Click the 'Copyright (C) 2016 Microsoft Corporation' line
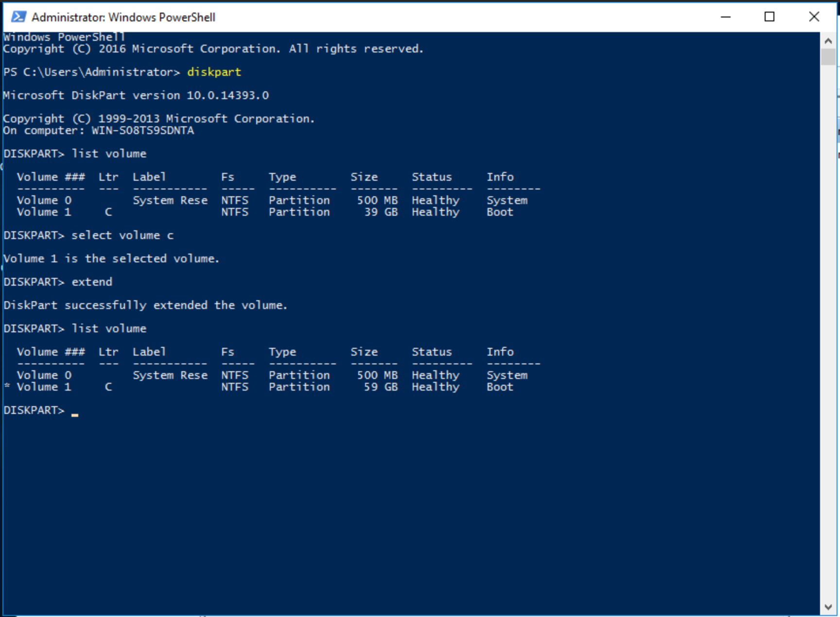840x617 pixels. pyautogui.click(x=213, y=49)
